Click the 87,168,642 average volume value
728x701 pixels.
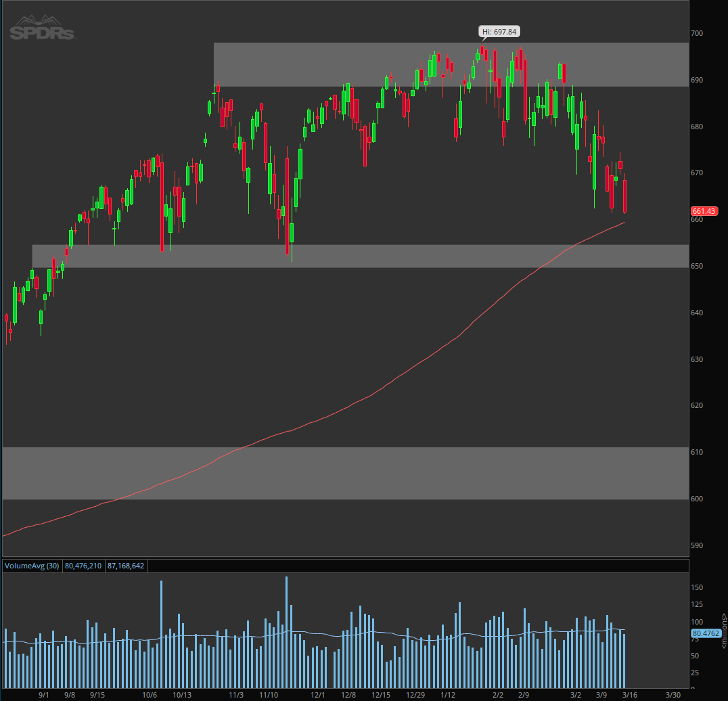[x=126, y=566]
